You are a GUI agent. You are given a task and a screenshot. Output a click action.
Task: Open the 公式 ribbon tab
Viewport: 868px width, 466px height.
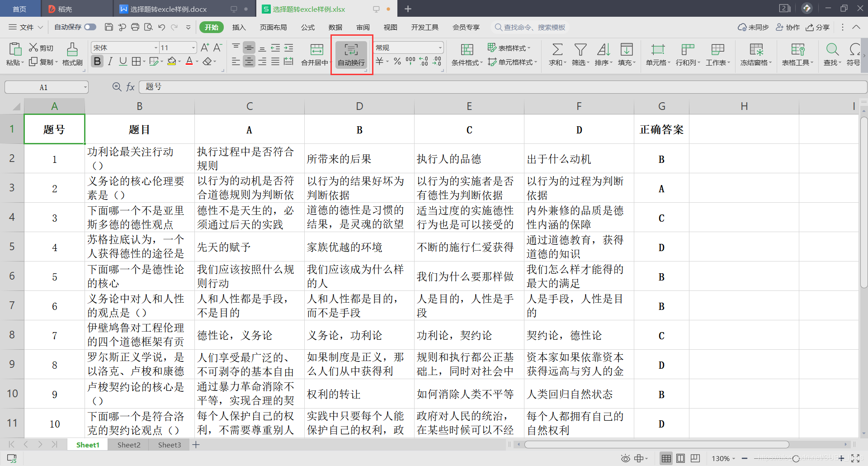[x=308, y=27]
